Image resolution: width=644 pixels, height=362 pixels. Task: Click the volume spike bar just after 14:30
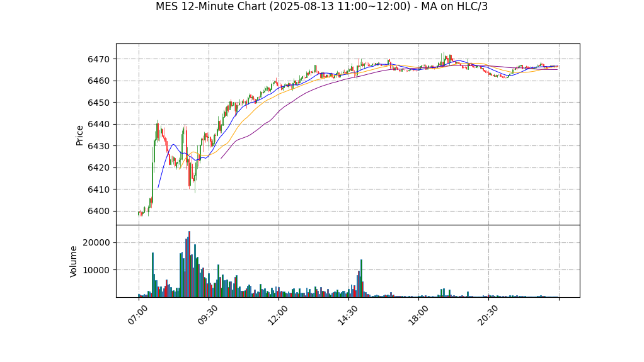tap(362, 278)
